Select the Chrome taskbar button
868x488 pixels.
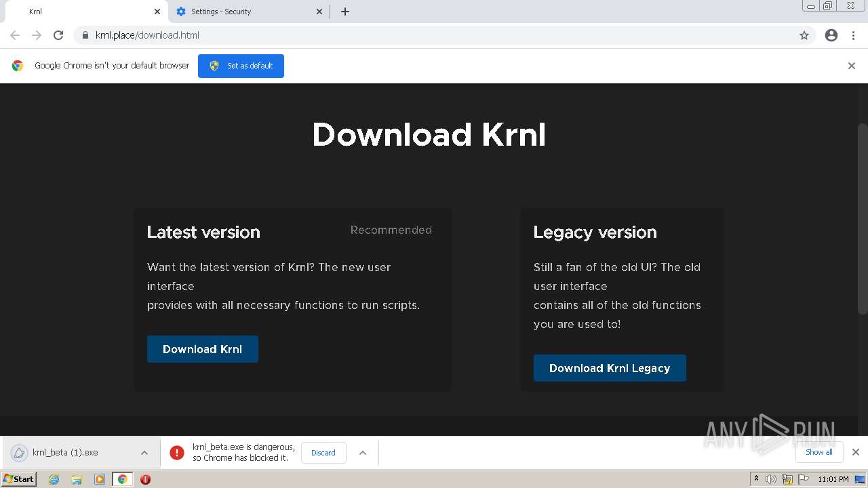pyautogui.click(x=123, y=479)
